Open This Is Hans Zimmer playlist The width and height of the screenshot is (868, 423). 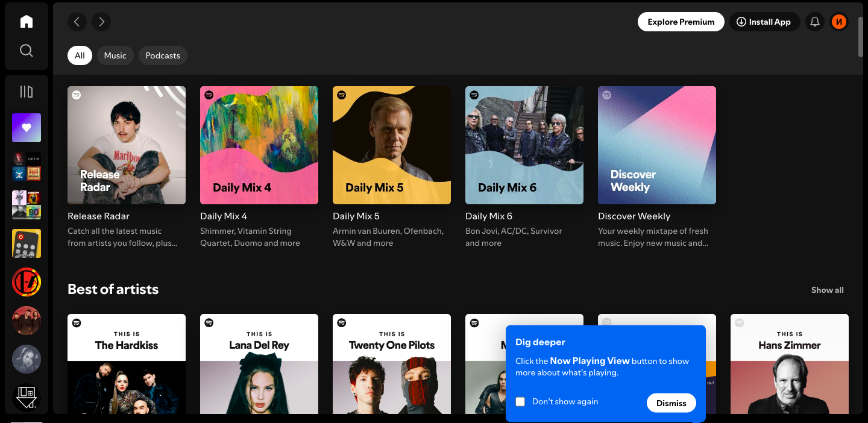(790, 364)
